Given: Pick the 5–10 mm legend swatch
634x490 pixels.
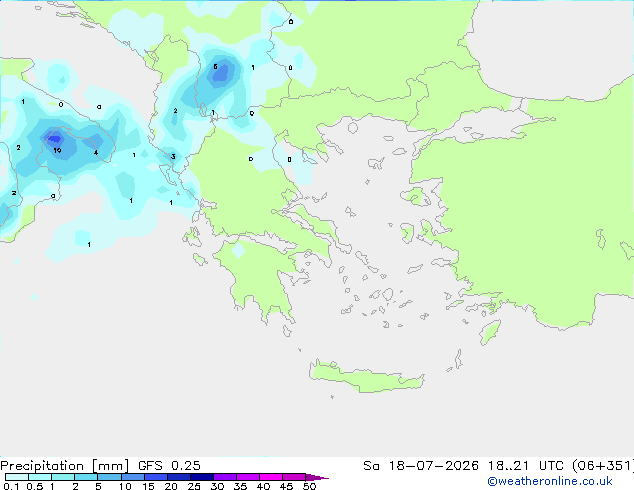Looking at the screenshot, I should click(109, 477).
